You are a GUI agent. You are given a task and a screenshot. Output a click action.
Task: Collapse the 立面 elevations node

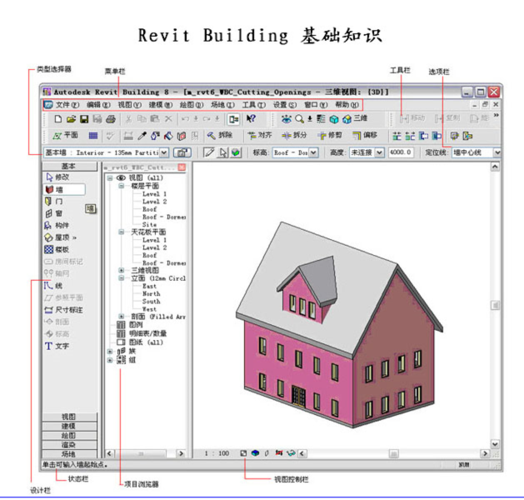[122, 278]
